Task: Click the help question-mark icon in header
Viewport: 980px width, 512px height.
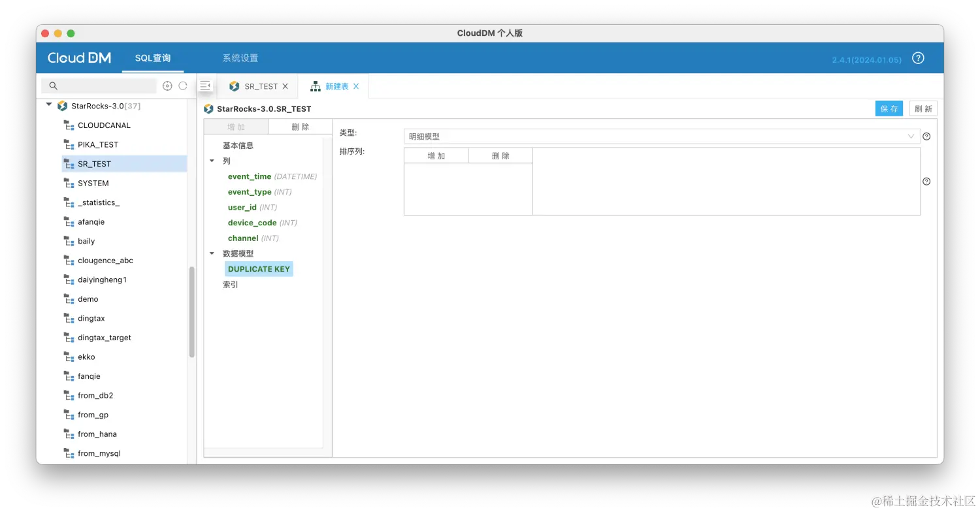Action: click(x=918, y=58)
